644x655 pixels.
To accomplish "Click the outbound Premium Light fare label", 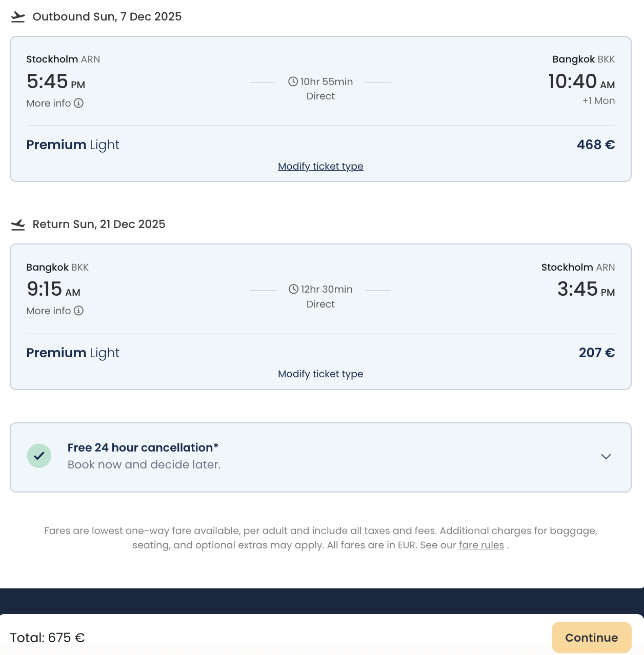I will 73,145.
